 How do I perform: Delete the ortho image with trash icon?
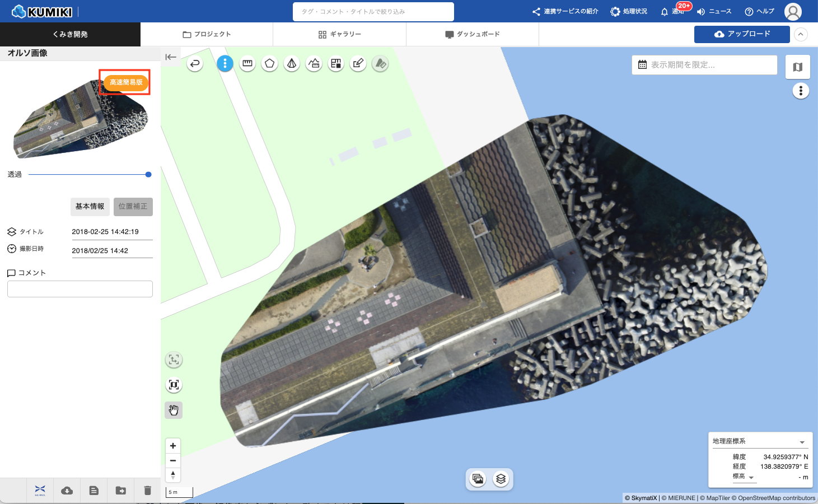tap(148, 491)
